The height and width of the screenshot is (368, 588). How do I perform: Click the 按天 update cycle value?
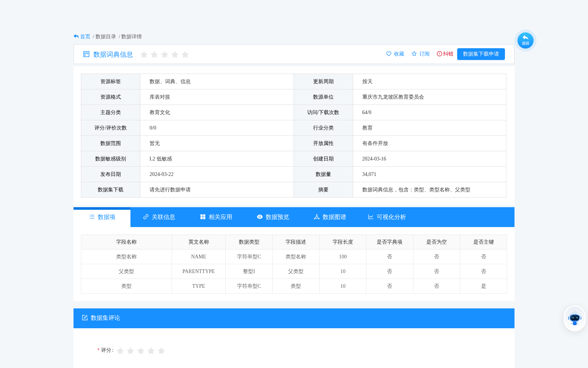coord(367,81)
